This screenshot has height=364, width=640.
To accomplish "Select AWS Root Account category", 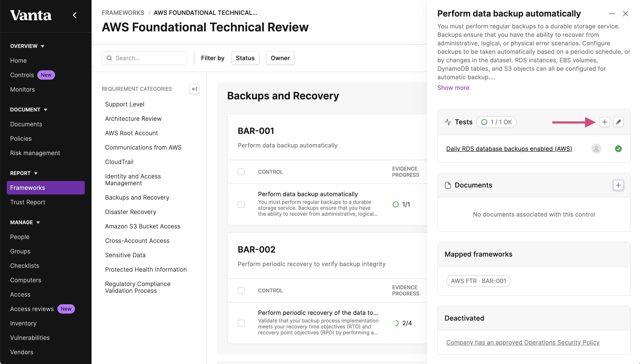I will 132,133.
